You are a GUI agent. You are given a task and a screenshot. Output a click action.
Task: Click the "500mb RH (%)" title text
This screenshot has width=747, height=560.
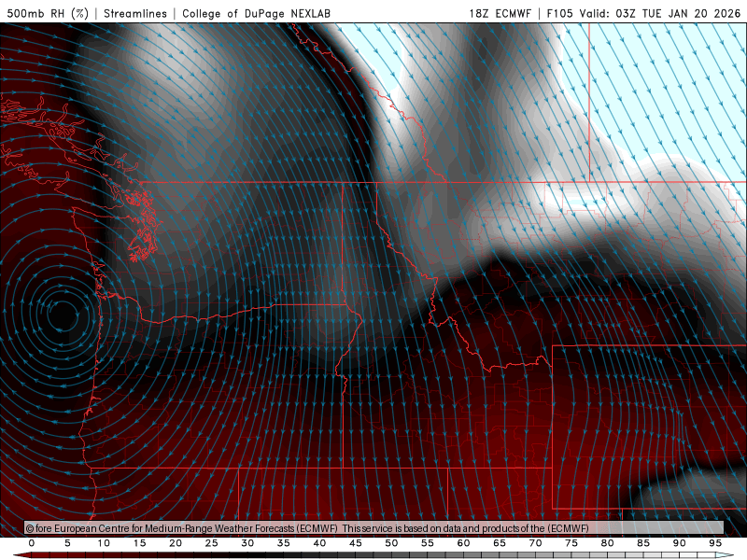point(48,13)
